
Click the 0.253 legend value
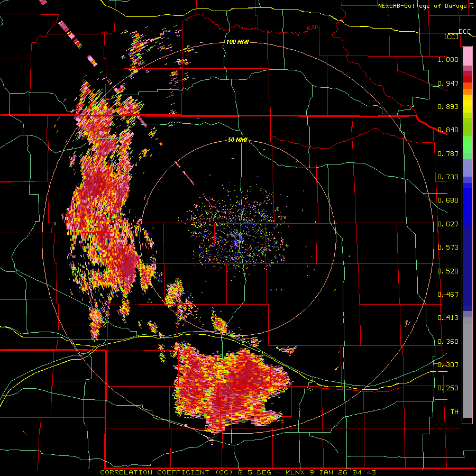point(448,388)
